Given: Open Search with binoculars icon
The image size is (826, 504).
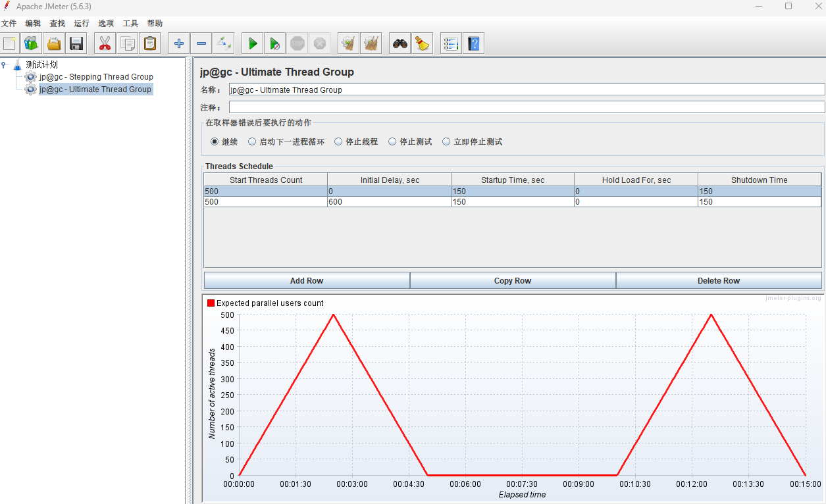Looking at the screenshot, I should (x=400, y=44).
